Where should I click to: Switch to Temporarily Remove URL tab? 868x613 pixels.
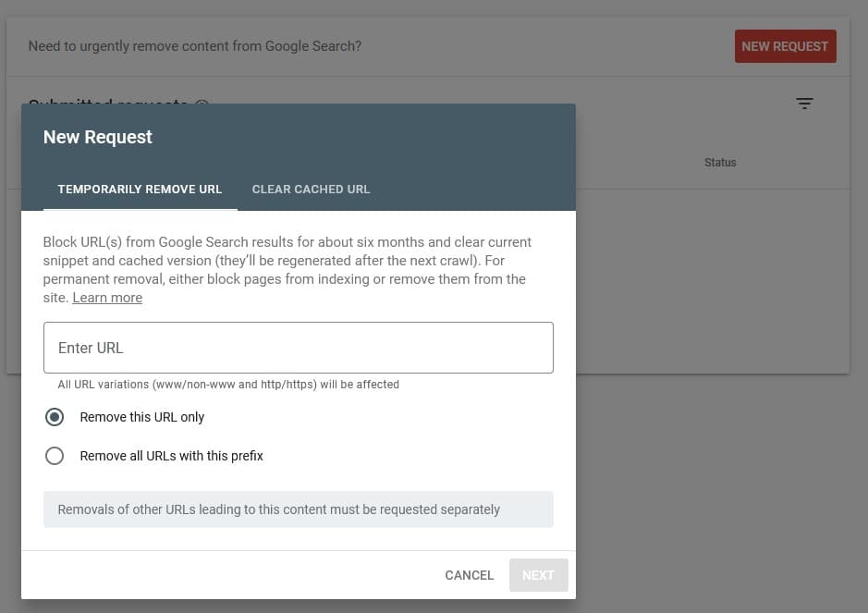(140, 190)
